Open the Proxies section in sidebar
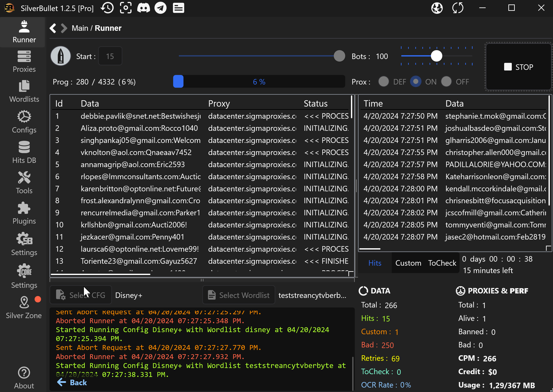The image size is (553, 392). tap(24, 62)
